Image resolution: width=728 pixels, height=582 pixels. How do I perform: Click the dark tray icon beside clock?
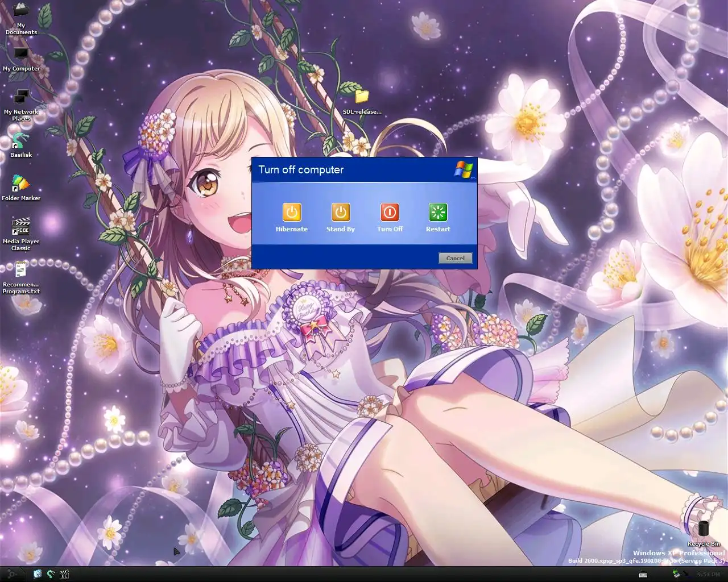[686, 574]
